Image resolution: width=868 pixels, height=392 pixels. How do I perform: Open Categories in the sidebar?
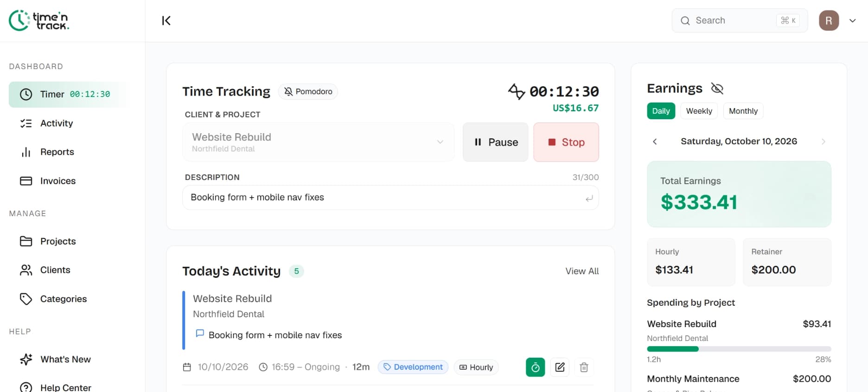(x=68, y=299)
